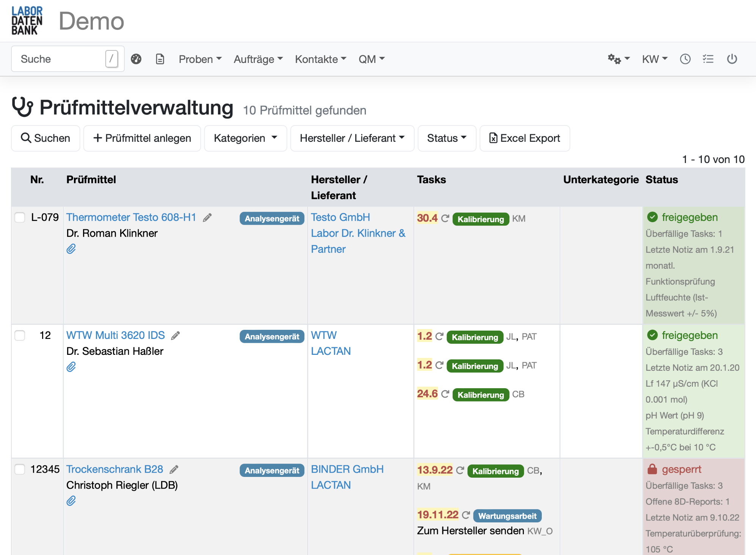Click the document/report icon beside the speedometer
756x555 pixels.
click(x=160, y=59)
